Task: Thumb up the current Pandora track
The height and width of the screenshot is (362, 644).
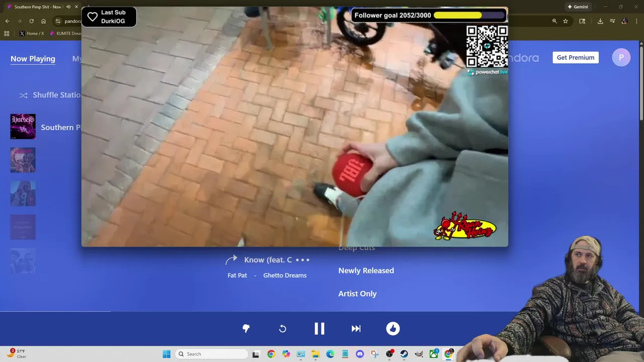Action: (x=393, y=328)
